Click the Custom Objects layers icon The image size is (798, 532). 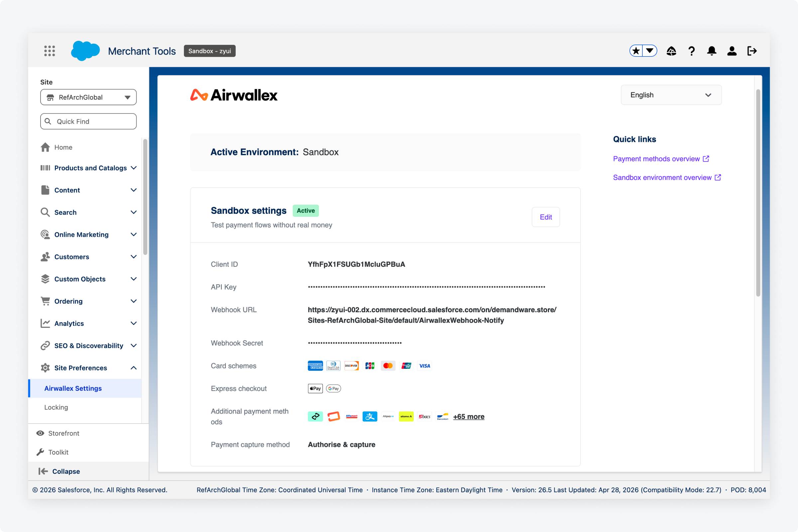pyautogui.click(x=45, y=279)
